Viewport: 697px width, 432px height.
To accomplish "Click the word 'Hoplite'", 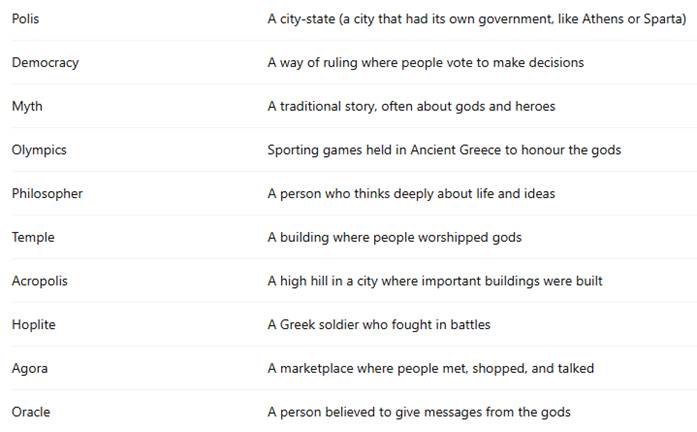I will 32,325.
